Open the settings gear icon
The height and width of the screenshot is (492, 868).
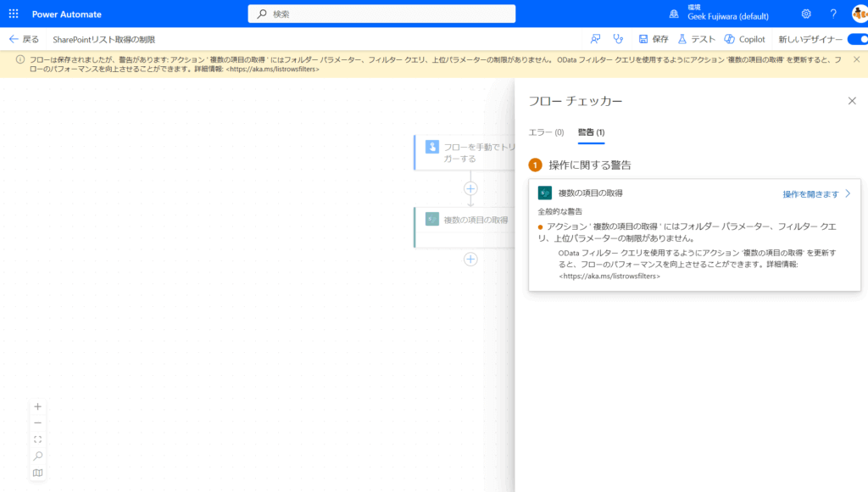pyautogui.click(x=806, y=14)
